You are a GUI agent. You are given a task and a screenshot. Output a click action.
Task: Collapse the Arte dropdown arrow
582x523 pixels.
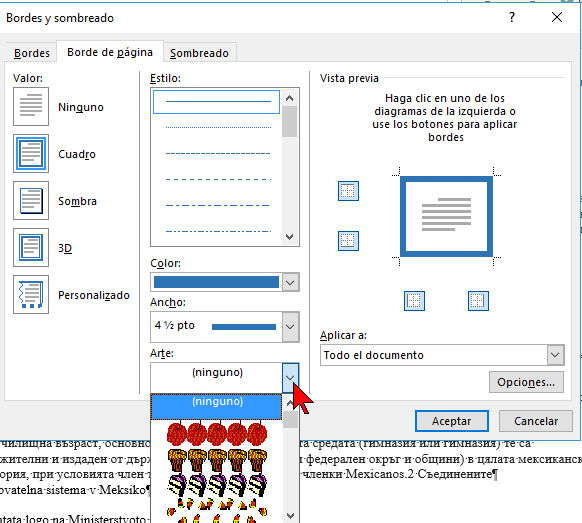click(x=291, y=377)
